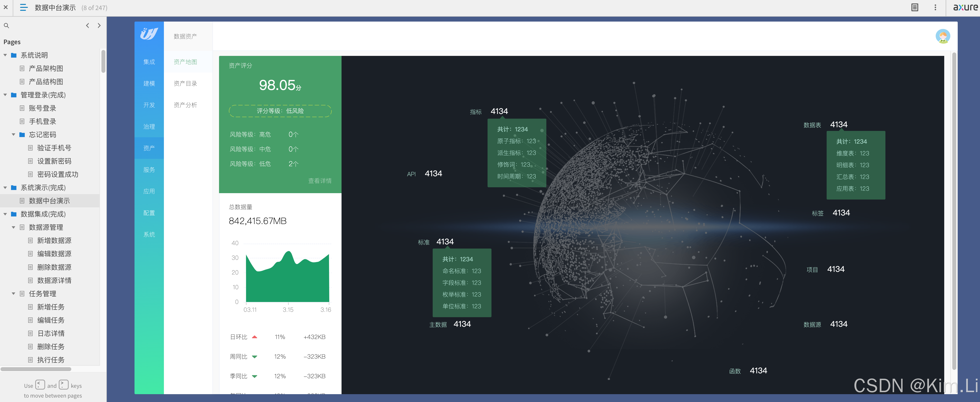Click the 指标 4134 label on map

click(489, 112)
